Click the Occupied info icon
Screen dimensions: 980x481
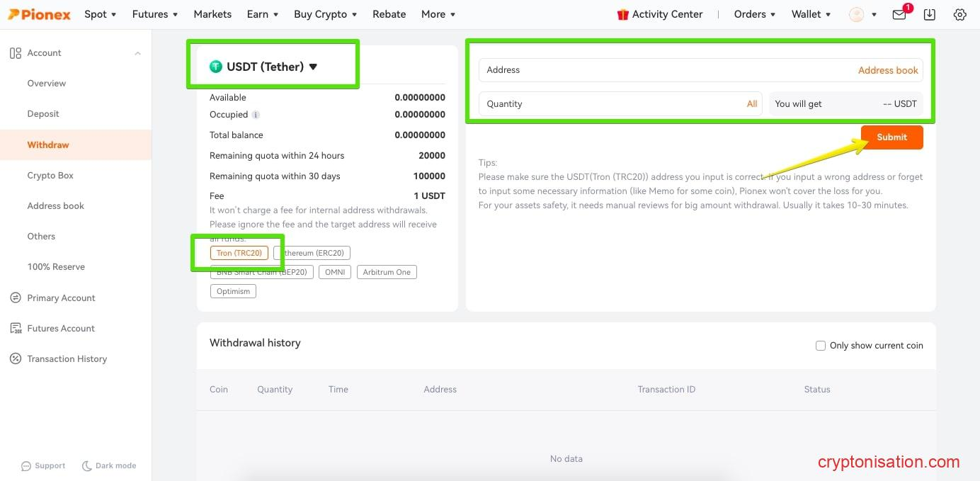[x=256, y=115]
